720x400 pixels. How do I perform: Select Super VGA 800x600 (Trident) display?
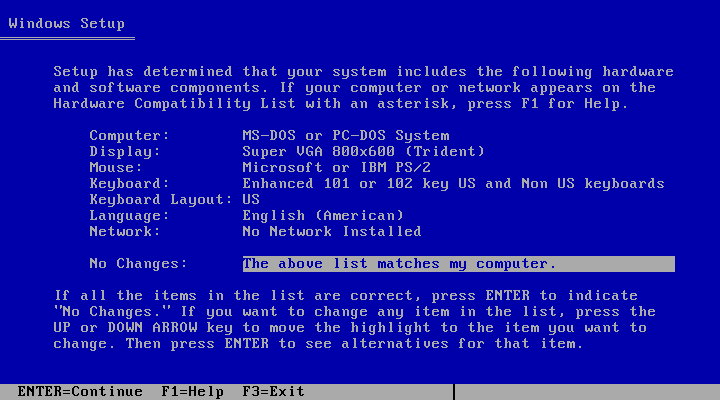tap(363, 152)
